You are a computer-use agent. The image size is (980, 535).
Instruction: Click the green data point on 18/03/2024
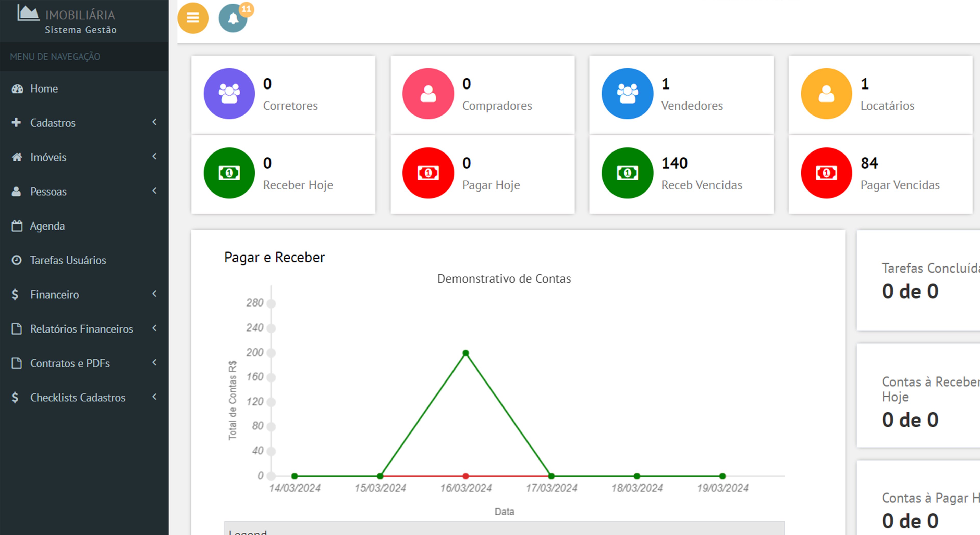pyautogui.click(x=637, y=476)
